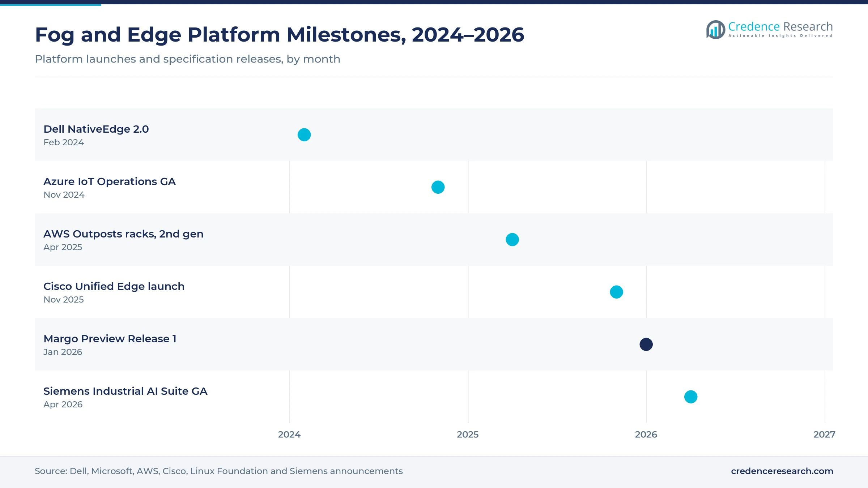Click the 2026 axis year label
The image size is (868, 488).
(x=646, y=435)
